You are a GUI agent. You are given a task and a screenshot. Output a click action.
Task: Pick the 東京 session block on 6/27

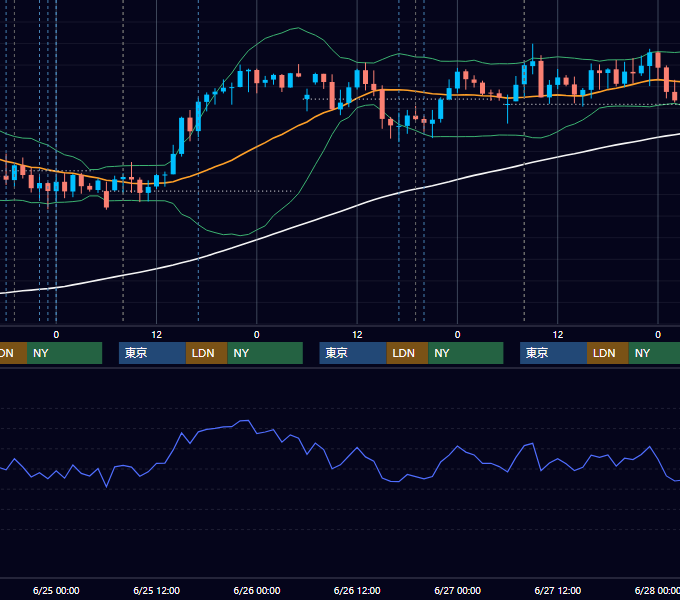coord(553,353)
